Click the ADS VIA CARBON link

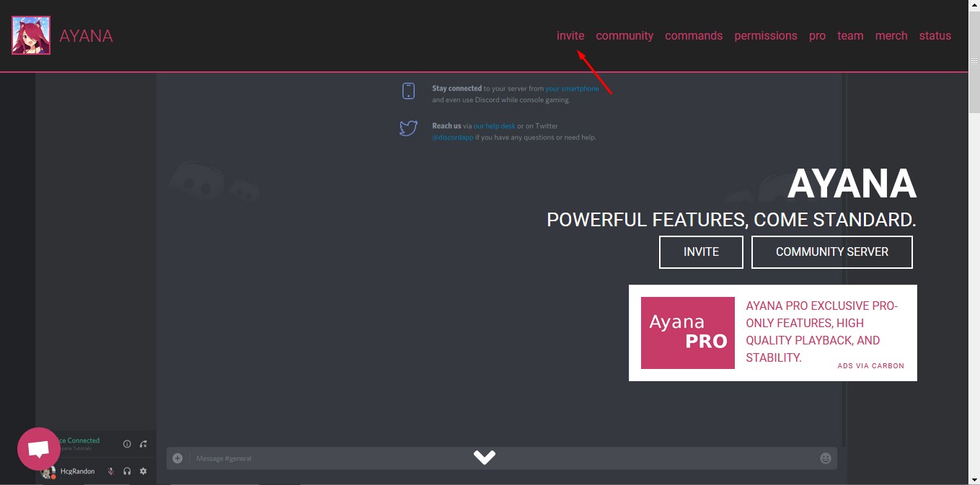(x=870, y=366)
